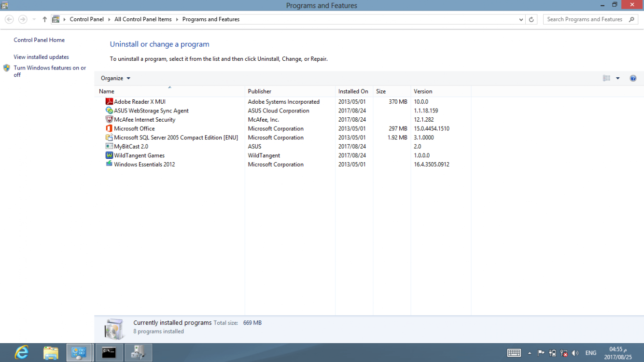
Task: Open Turn Windows features on or off
Action: pos(50,71)
